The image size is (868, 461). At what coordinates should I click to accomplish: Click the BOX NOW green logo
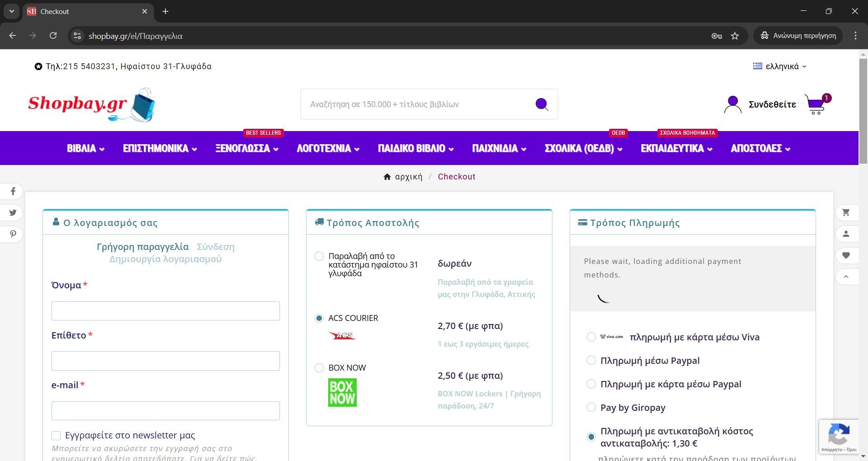pos(342,392)
